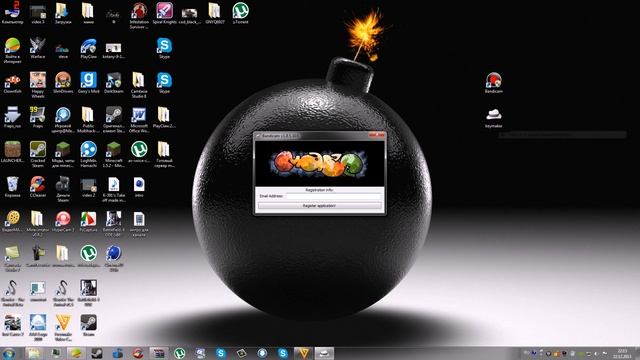The width and height of the screenshot is (640, 360).
Task: Open the Windows Start menu
Action: click(9, 353)
